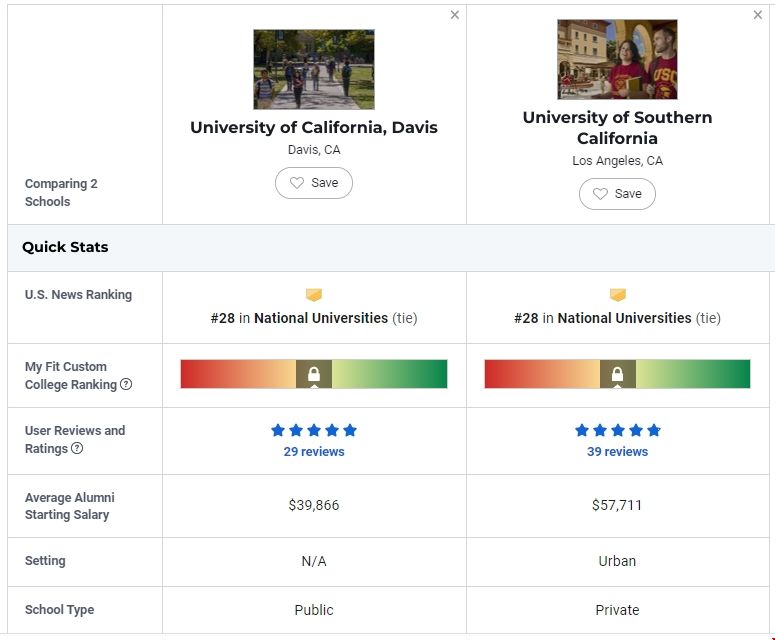Click USC My Fit color gradient bar
This screenshot has height=640, width=775.
[x=700, y=374]
